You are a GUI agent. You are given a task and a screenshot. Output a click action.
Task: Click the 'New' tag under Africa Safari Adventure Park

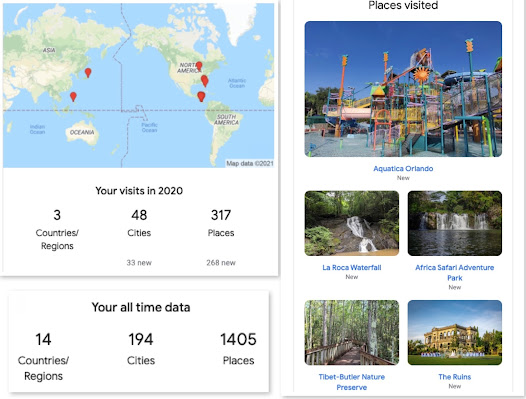455,287
